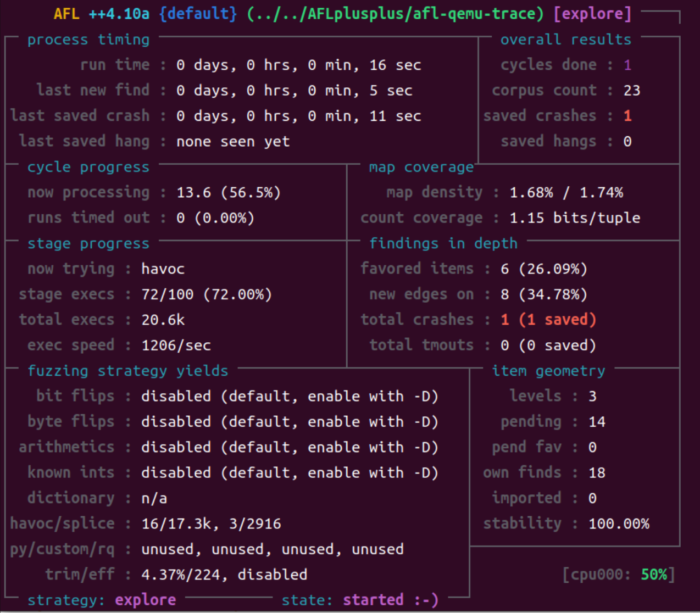Image resolution: width=700 pixels, height=613 pixels.
Task: Click the dictionary value 'n/a'
Action: pyautogui.click(x=154, y=498)
